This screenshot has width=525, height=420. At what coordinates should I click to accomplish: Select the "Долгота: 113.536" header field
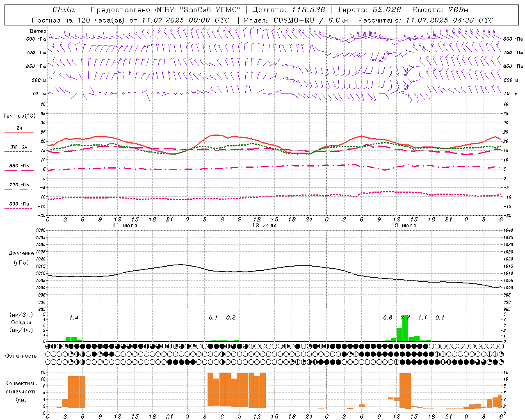(289, 10)
